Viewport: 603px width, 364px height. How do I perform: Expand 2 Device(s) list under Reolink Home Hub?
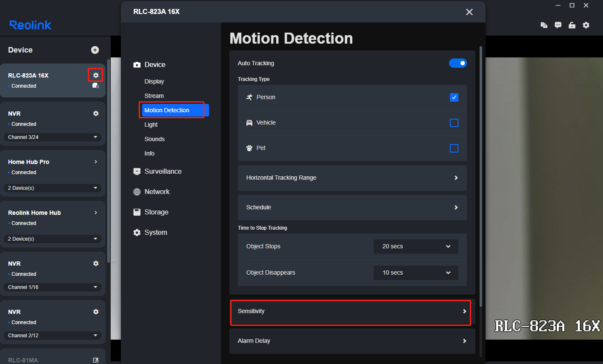coord(53,239)
